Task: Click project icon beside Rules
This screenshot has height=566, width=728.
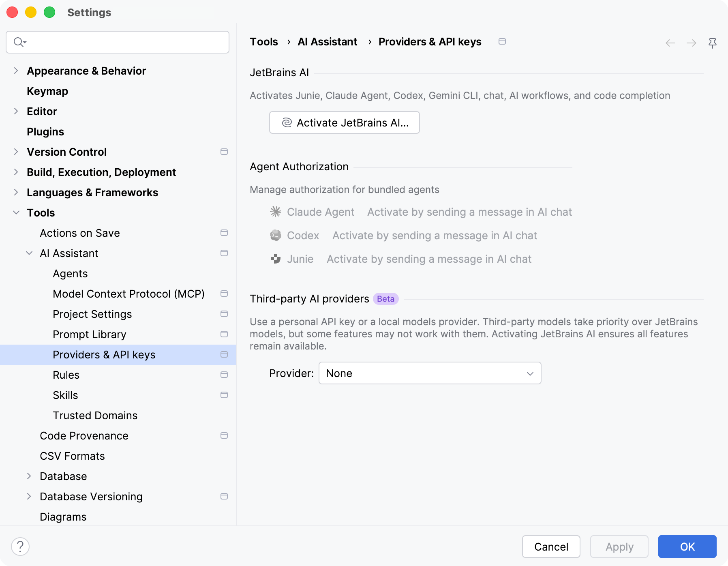Action: pyautogui.click(x=224, y=375)
